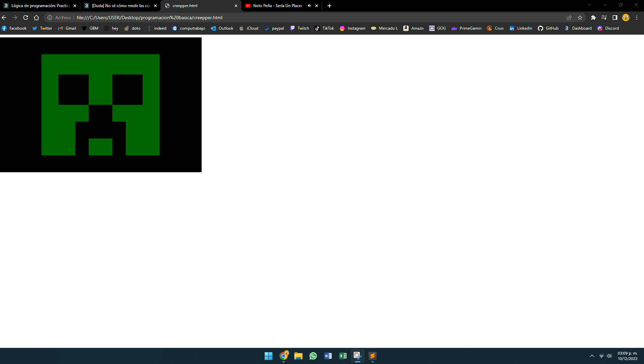644x364 pixels.
Task: Open Chrome from the taskbar
Action: [284, 356]
